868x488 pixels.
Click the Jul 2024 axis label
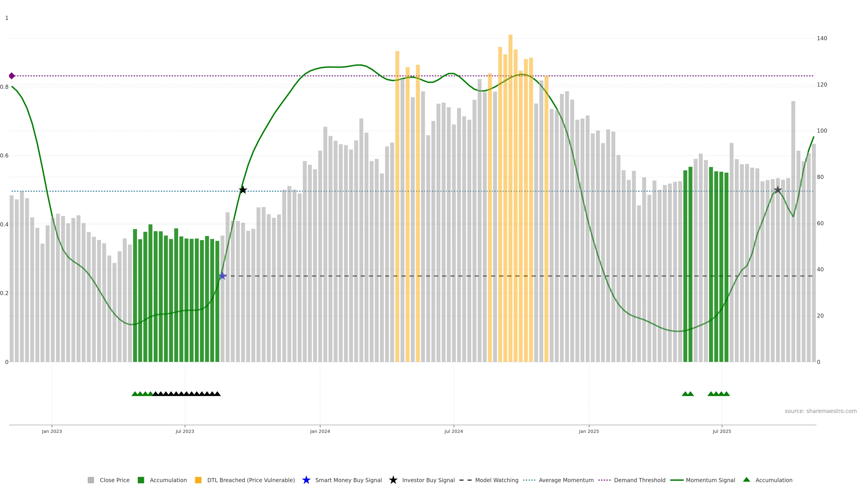453,432
